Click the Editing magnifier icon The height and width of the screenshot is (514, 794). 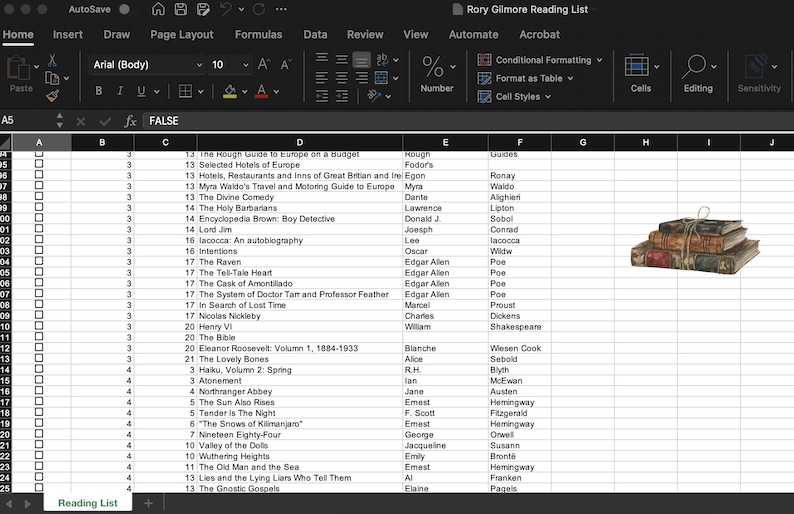point(694,66)
